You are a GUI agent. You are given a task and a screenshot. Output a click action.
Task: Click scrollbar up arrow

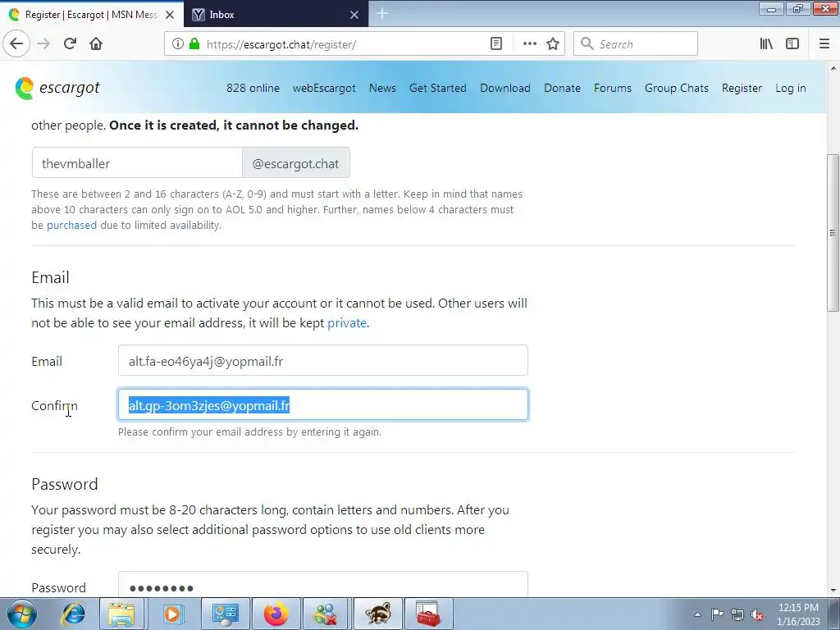tap(833, 68)
